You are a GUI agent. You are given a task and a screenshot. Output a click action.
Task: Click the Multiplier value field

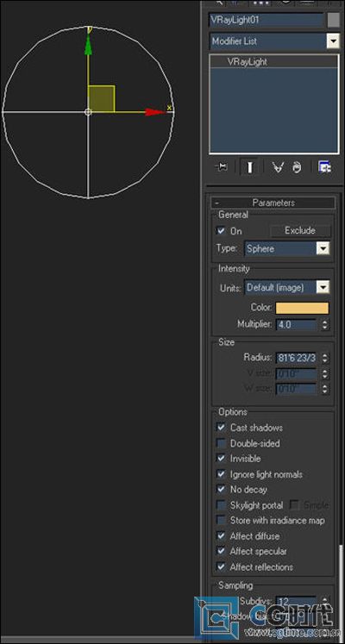(x=296, y=324)
